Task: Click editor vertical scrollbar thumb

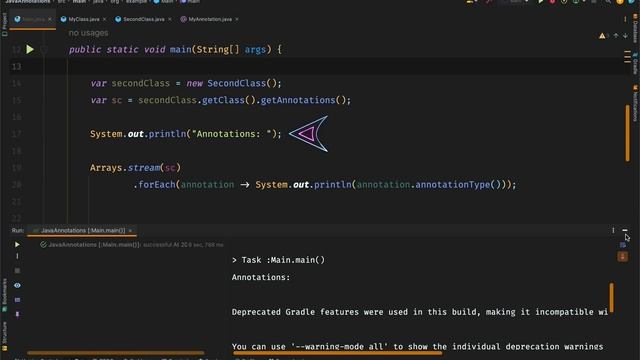Action: click(627, 133)
